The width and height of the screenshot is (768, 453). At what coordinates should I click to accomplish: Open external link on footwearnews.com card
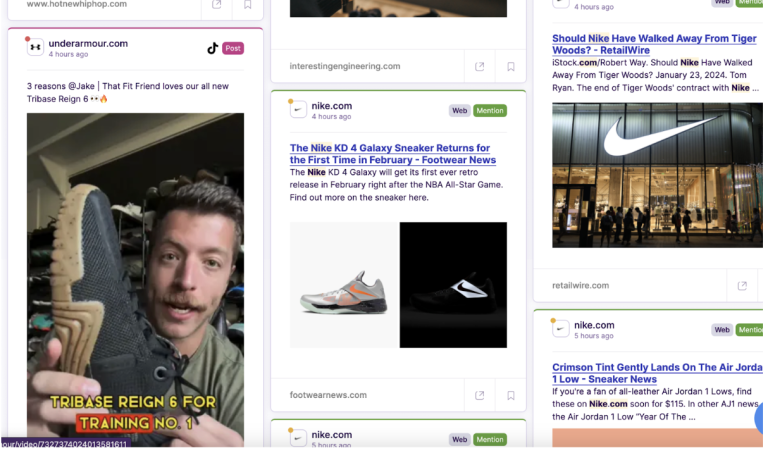(x=480, y=395)
